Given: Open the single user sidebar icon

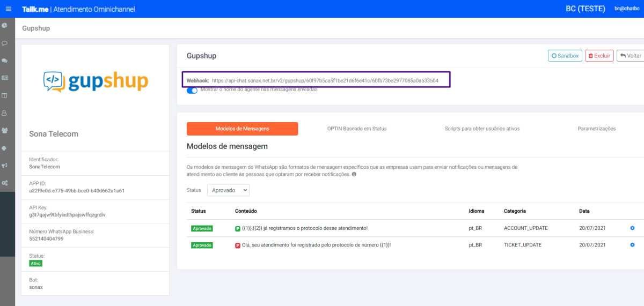Looking at the screenshot, I should pos(5,113).
